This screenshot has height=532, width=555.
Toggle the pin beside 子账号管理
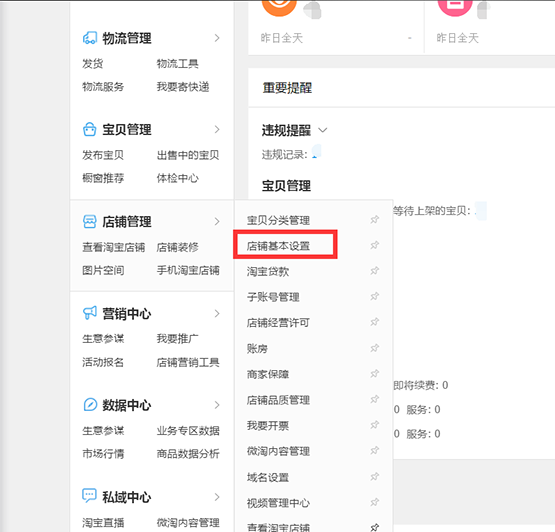tap(374, 296)
